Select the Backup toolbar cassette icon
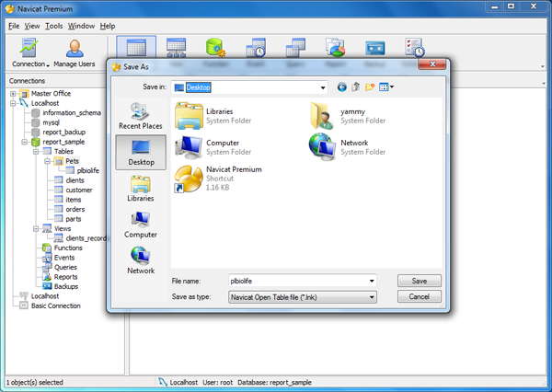 [x=375, y=48]
